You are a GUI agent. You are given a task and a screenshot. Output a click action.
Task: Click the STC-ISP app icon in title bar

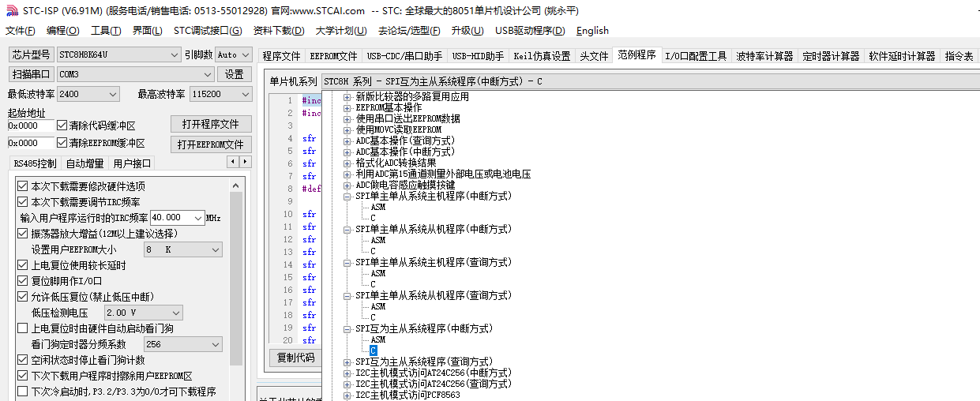point(11,11)
